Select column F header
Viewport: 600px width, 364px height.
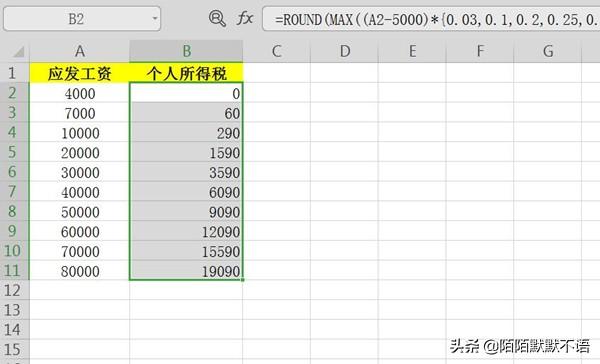pos(480,51)
